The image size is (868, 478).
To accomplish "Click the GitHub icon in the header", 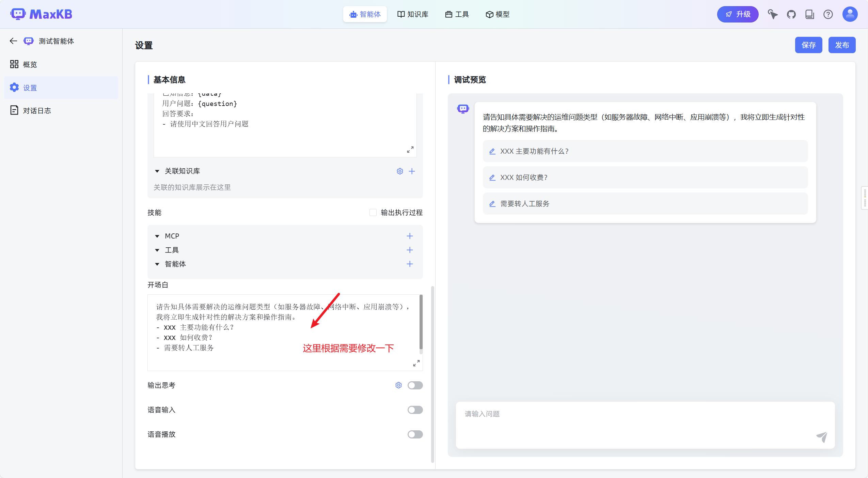I will pos(791,14).
